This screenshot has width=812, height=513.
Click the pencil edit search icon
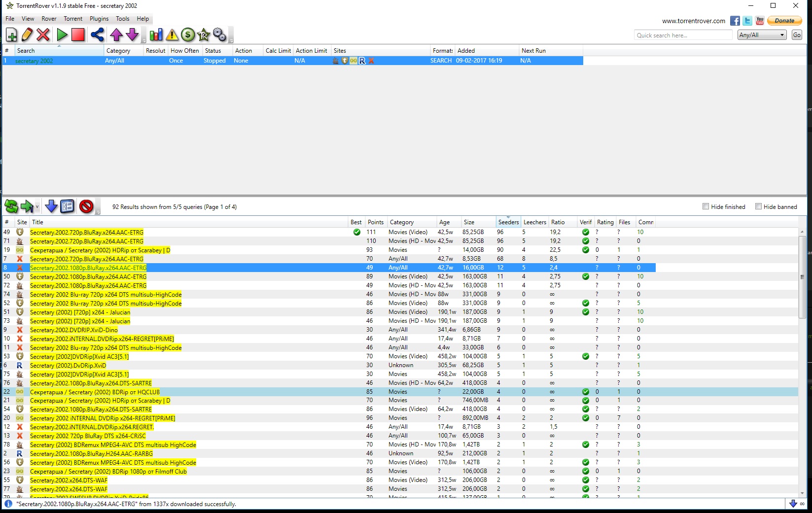(27, 35)
